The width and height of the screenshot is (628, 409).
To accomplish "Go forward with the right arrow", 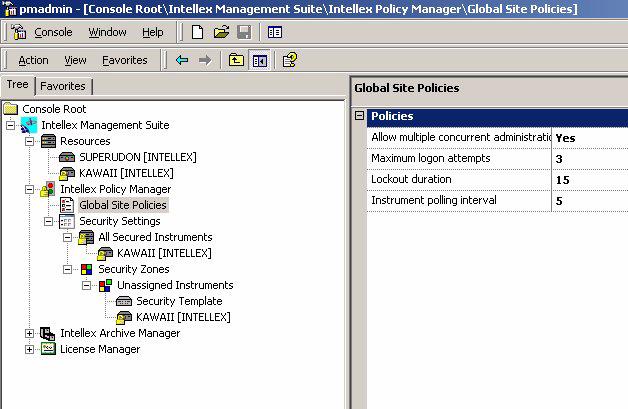I will (205, 60).
